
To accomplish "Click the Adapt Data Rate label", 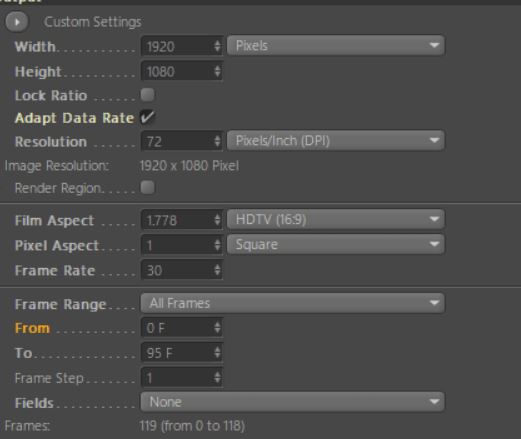I will (74, 118).
